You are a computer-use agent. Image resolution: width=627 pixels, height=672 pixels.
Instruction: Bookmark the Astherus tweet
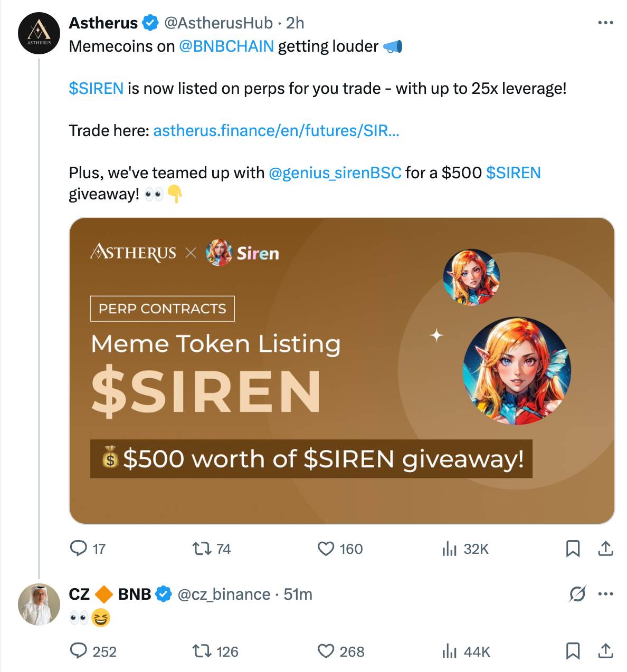573,549
